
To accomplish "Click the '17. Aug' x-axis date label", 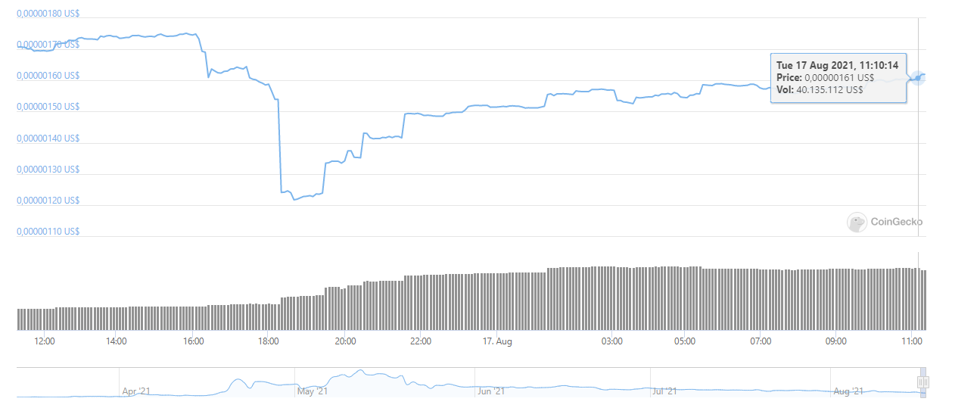I will (x=498, y=341).
